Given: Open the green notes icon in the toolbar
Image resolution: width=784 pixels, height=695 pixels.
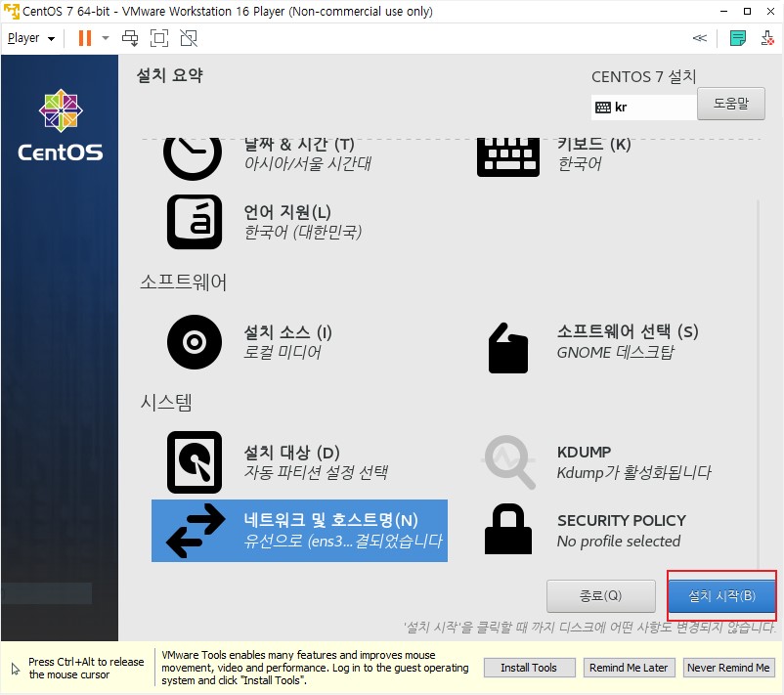Looking at the screenshot, I should pos(737,38).
